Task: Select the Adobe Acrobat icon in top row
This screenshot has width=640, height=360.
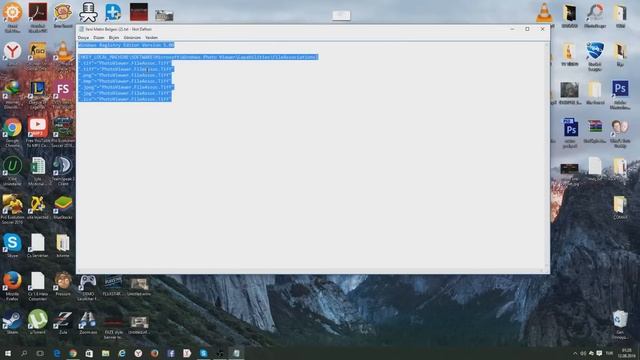Action: [x=38, y=16]
